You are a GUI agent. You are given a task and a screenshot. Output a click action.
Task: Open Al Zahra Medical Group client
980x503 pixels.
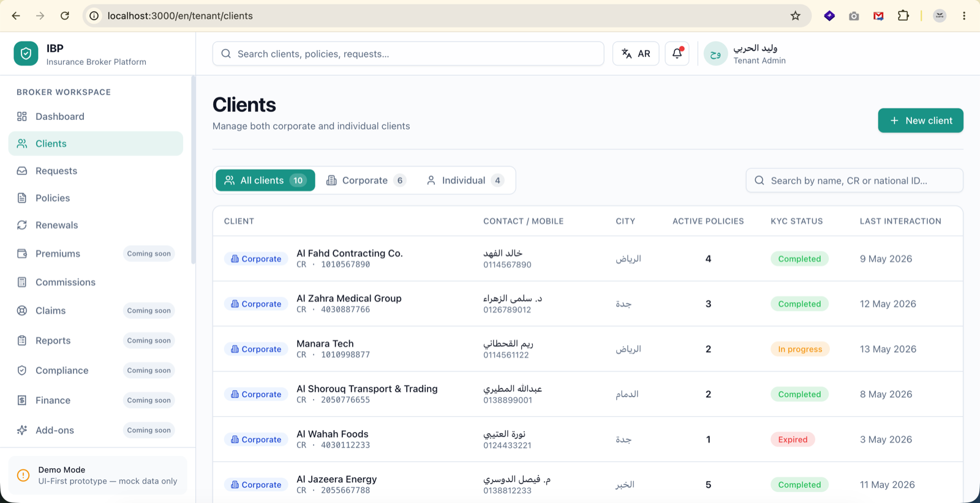coord(349,299)
